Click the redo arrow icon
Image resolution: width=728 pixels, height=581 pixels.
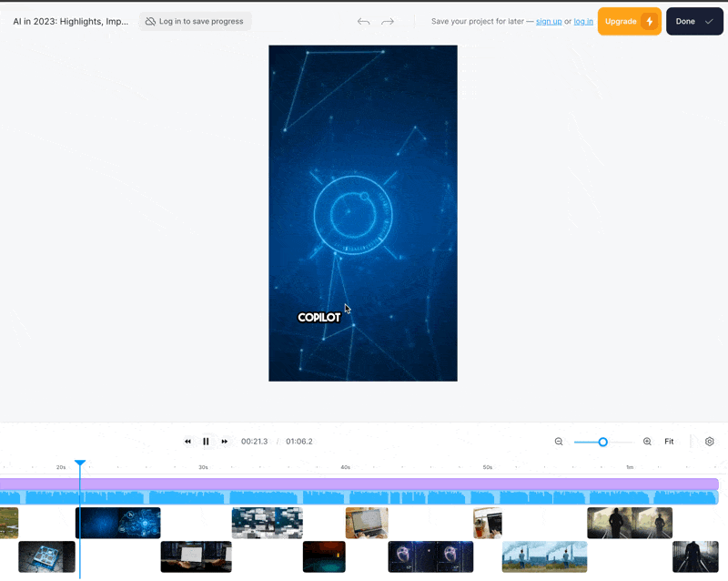388,21
